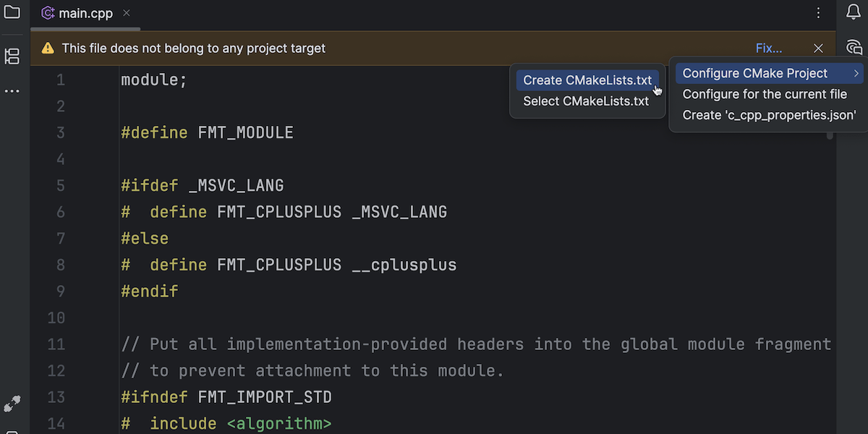Open the Structure tool window
The image size is (868, 434).
[x=12, y=56]
